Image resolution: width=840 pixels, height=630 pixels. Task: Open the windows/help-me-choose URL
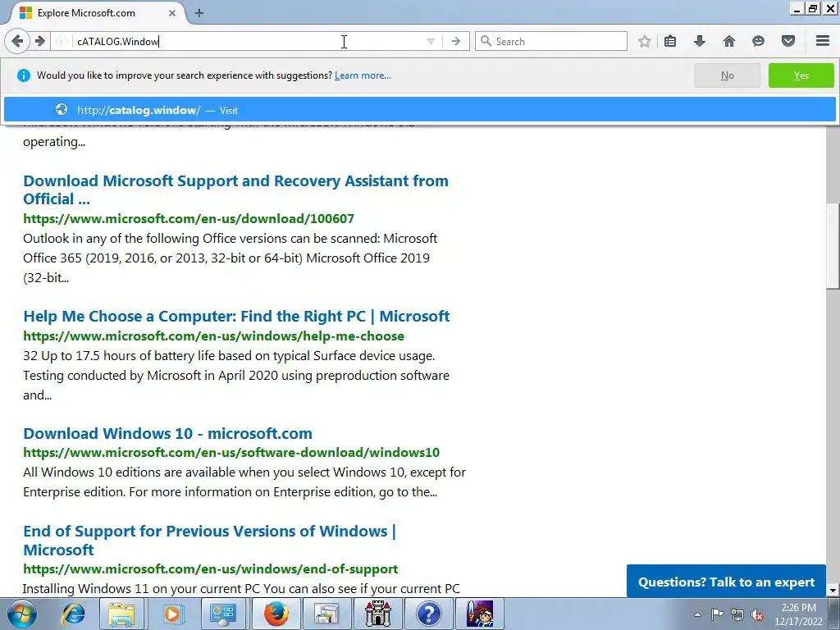(x=214, y=336)
